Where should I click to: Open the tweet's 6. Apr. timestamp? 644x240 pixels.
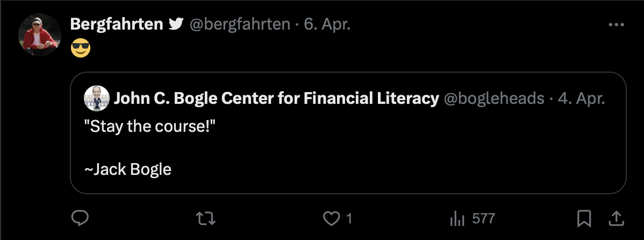point(327,24)
